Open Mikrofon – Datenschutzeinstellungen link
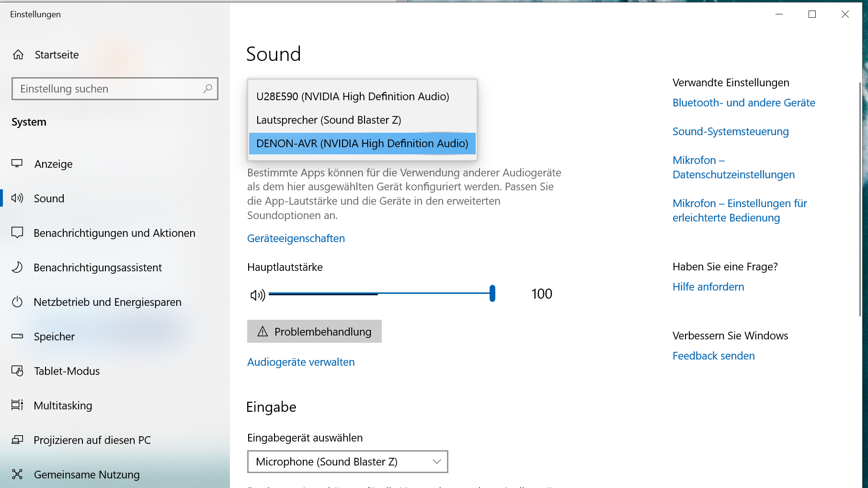Image resolution: width=868 pixels, height=488 pixels. (733, 167)
